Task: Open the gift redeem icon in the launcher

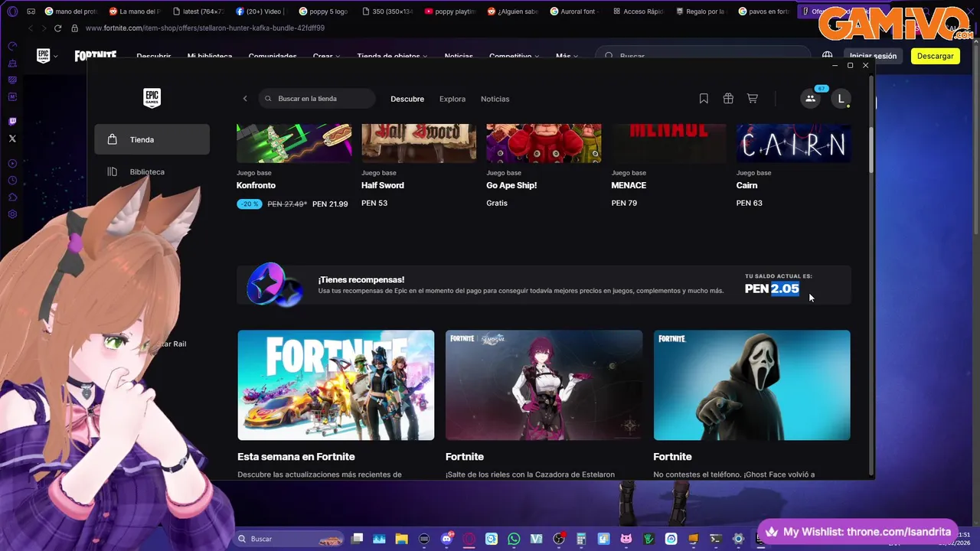Action: pos(728,99)
